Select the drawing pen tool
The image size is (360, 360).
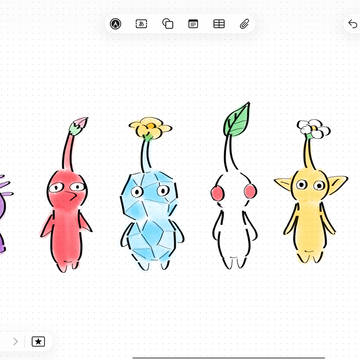pos(115,24)
